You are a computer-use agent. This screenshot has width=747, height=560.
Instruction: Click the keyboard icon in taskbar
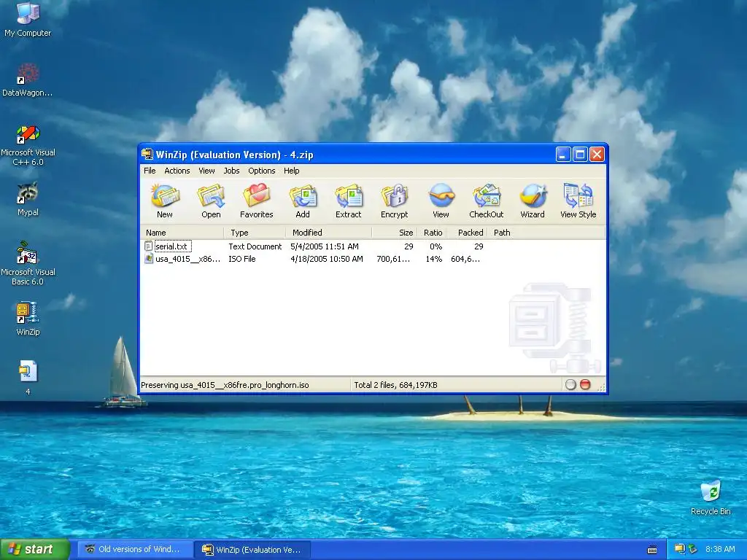[652, 550]
